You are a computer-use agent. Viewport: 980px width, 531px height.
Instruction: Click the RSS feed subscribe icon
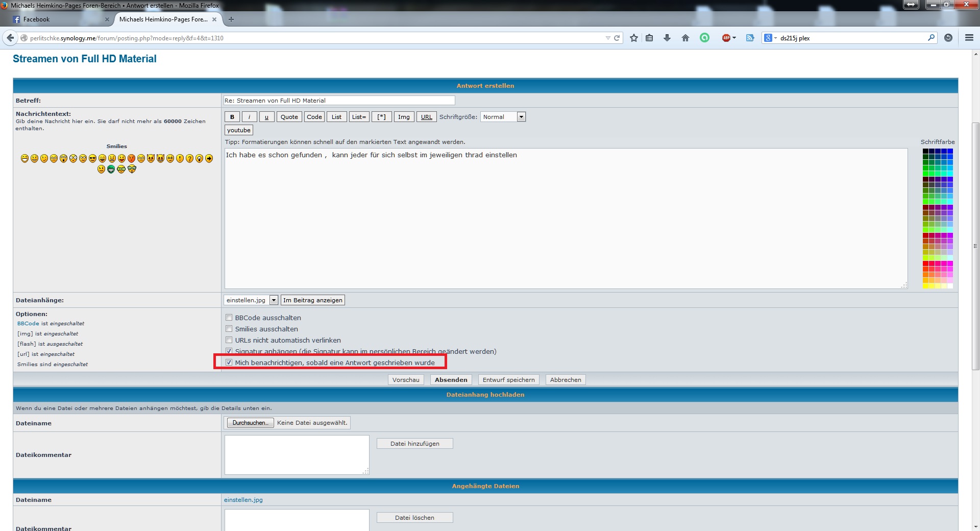[x=750, y=38]
